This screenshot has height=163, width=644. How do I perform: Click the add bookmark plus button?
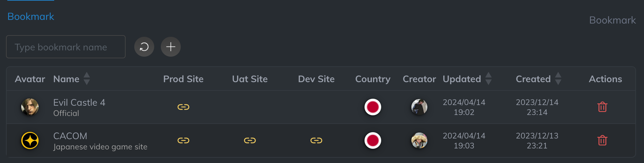(171, 47)
